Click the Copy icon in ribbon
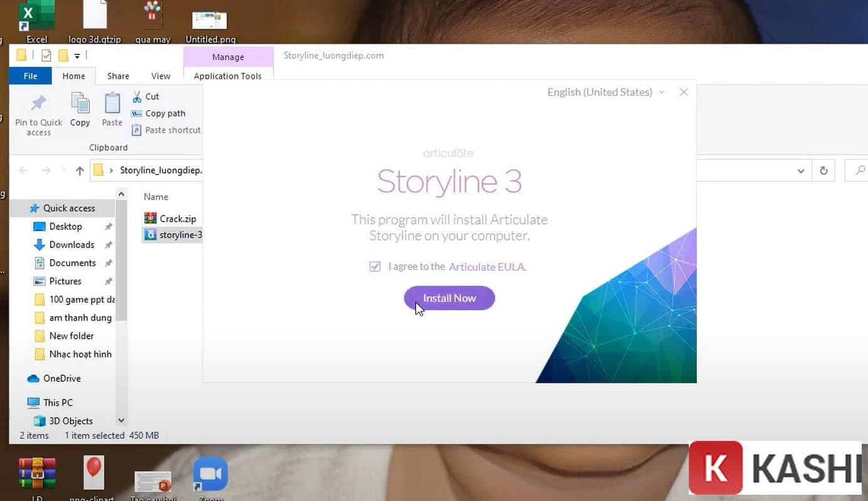Image resolution: width=868 pixels, height=501 pixels. (x=80, y=104)
